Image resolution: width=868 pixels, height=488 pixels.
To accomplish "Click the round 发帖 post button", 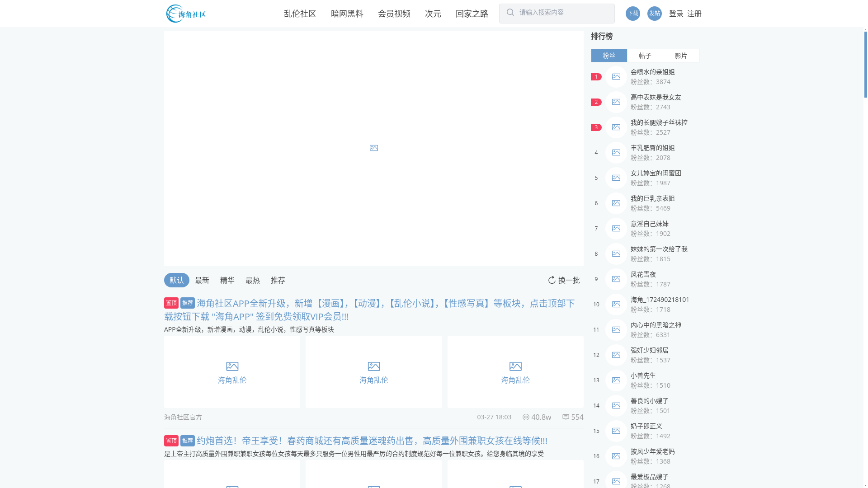I will [x=654, y=14].
